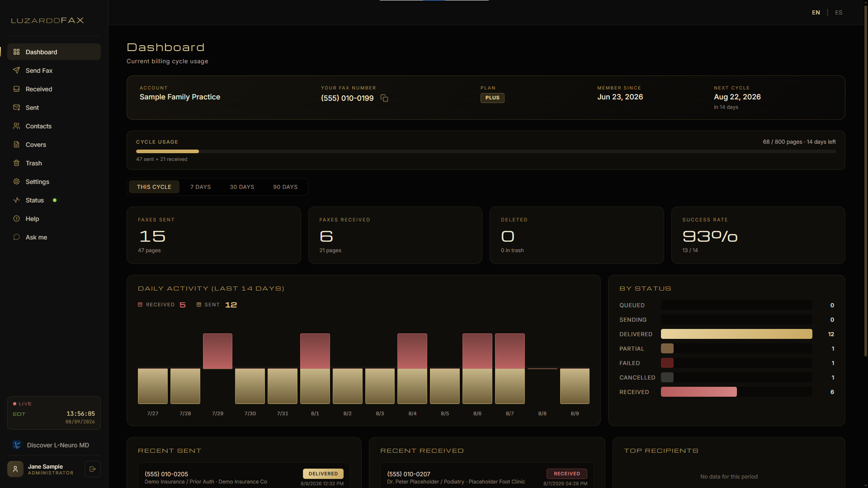Click the Sent legend color swatch
The height and width of the screenshot is (488, 868).
pos(199,305)
